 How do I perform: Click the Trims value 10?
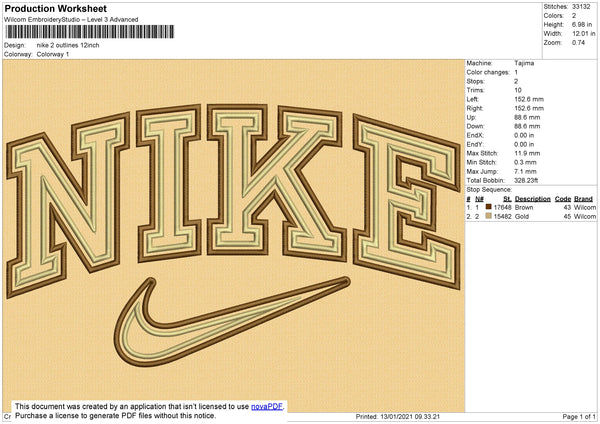(x=518, y=90)
